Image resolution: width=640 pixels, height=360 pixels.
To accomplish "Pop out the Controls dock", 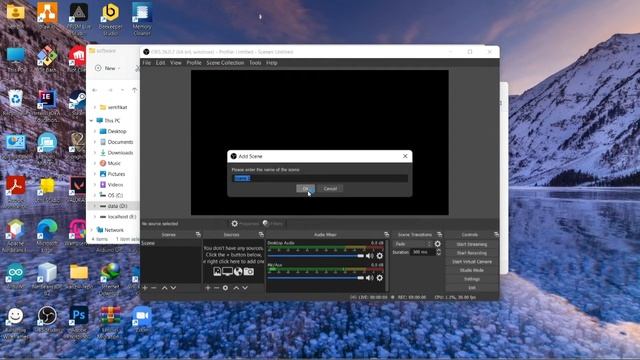I will tap(496, 235).
